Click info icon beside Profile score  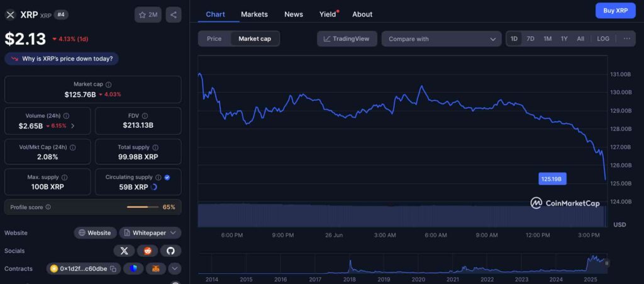(48, 207)
